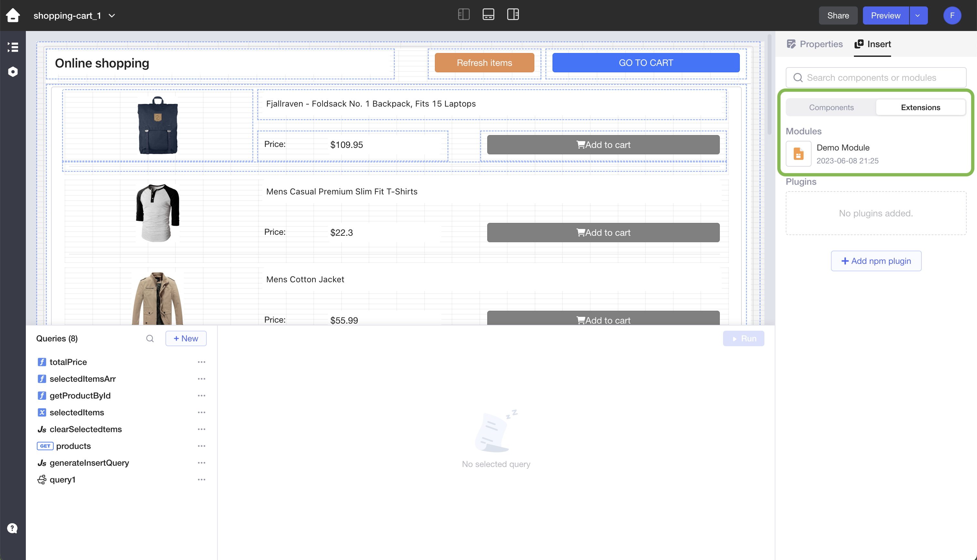Switch to the Properties tab
The image size is (977, 560).
[815, 44]
